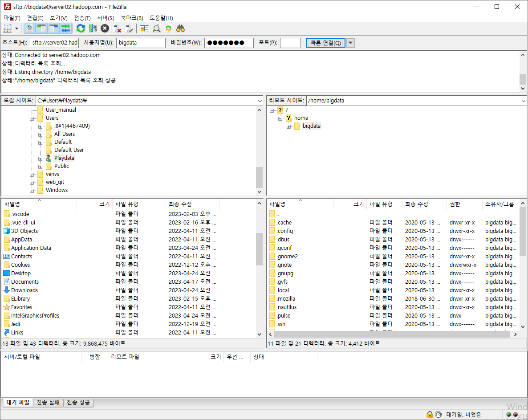Click the port input field
The image size is (528, 420).
[290, 43]
